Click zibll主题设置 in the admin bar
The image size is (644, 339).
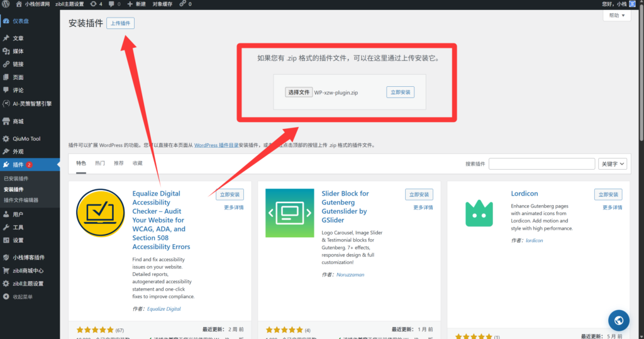click(x=69, y=4)
